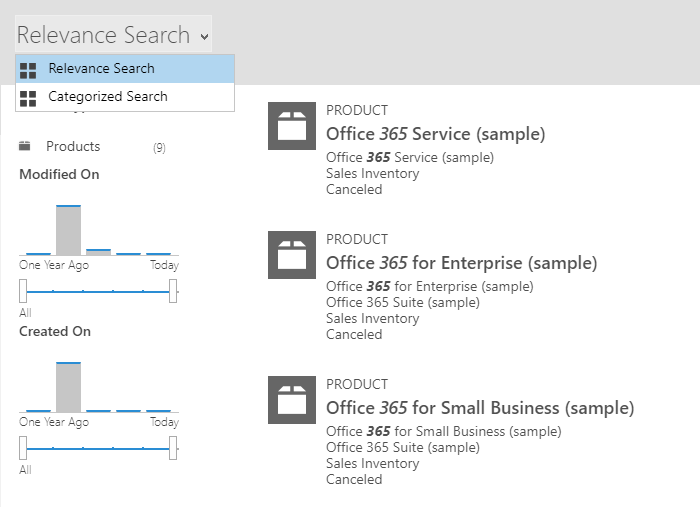The image size is (700, 507).
Task: Click left handle of Modified On slider
Action: coord(23,291)
